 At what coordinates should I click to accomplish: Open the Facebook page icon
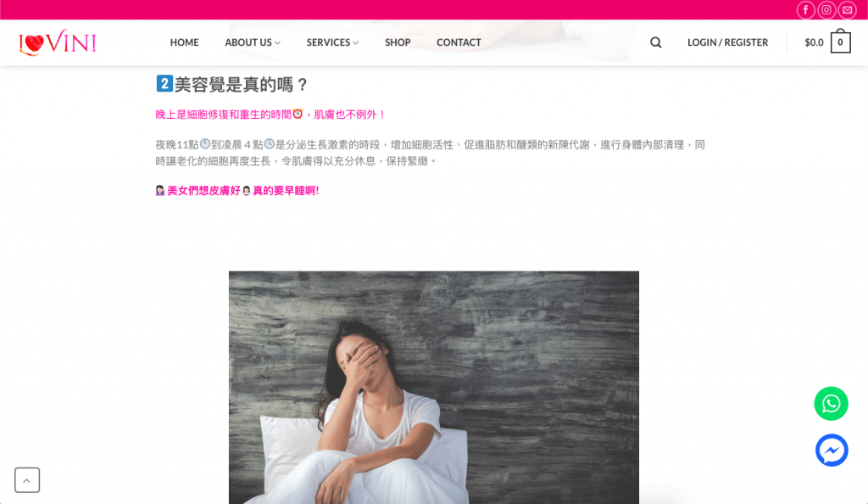pos(805,10)
